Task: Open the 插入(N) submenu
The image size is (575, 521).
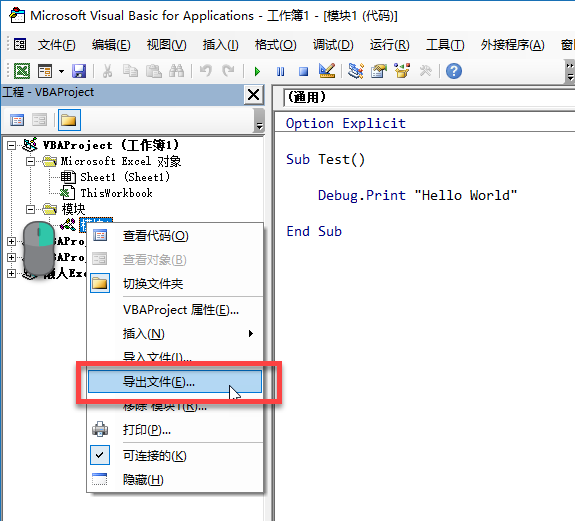Action: pos(175,334)
